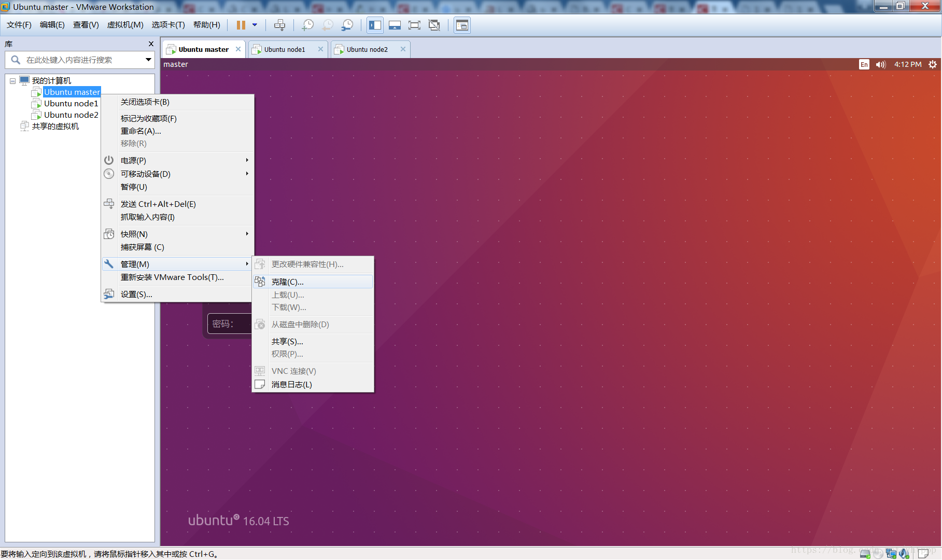Enter full screen mode via toolbar icon

coord(414,25)
